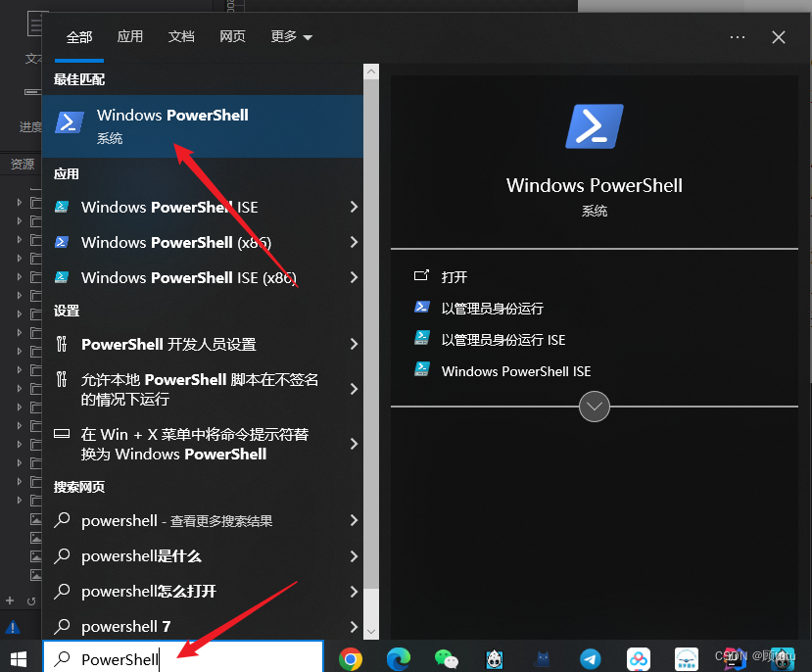Expand the Windows PowerShell ISE row chevron
Image resolution: width=812 pixels, height=672 pixels.
pyautogui.click(x=354, y=207)
